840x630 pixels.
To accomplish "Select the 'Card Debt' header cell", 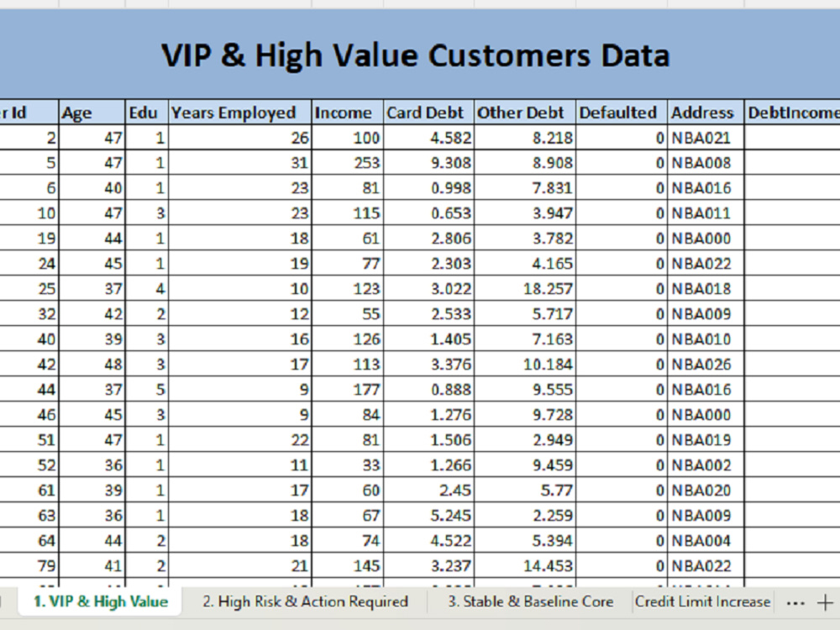I will [428, 113].
